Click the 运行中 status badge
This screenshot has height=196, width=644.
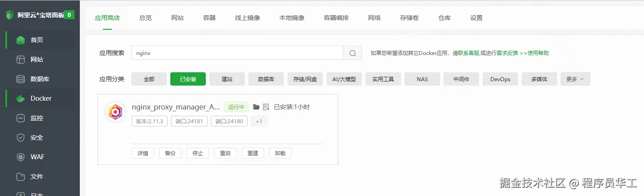tap(236, 107)
